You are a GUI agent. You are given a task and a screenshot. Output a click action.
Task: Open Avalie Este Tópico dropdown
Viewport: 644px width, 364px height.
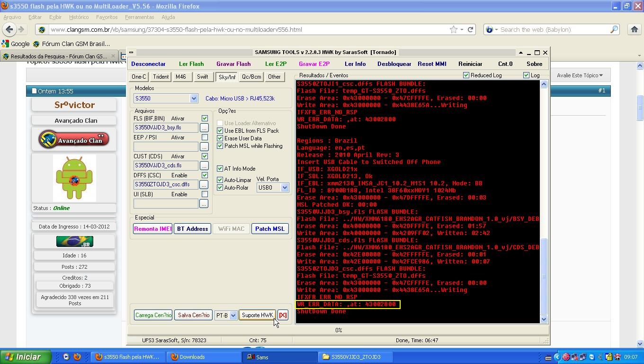coord(580,75)
